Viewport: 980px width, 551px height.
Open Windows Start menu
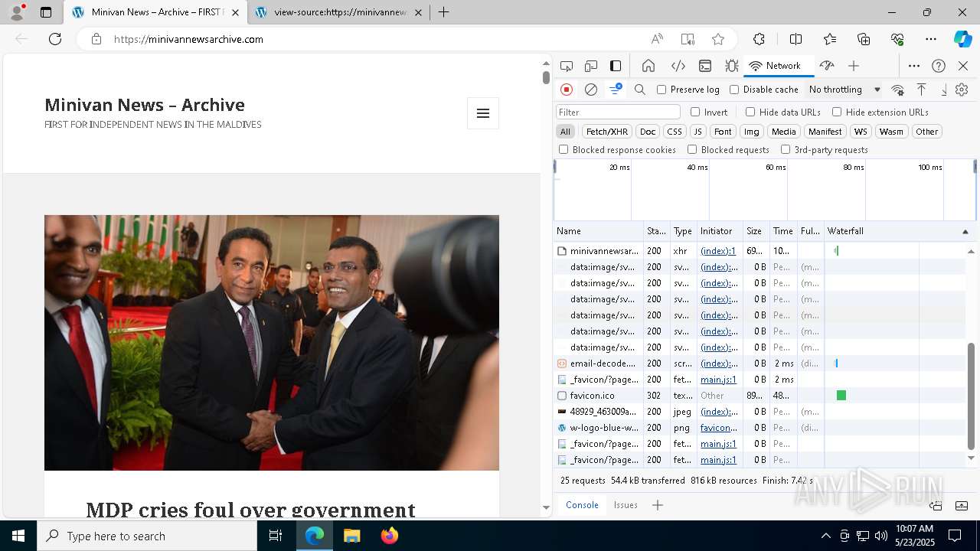18,536
